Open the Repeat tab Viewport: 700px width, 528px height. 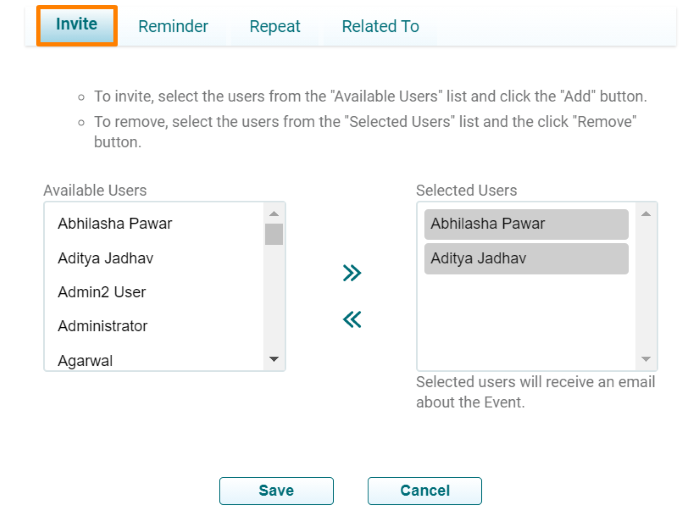(275, 27)
